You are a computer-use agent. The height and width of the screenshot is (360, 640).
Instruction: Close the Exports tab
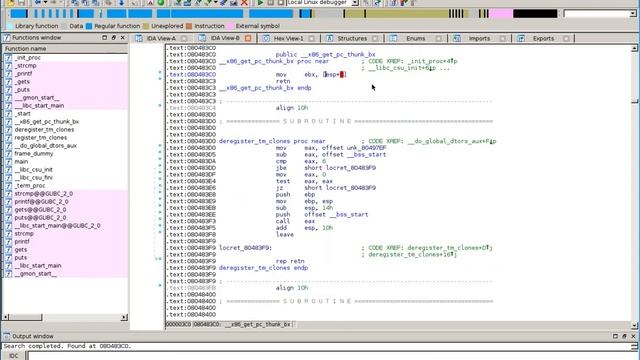(x=566, y=38)
